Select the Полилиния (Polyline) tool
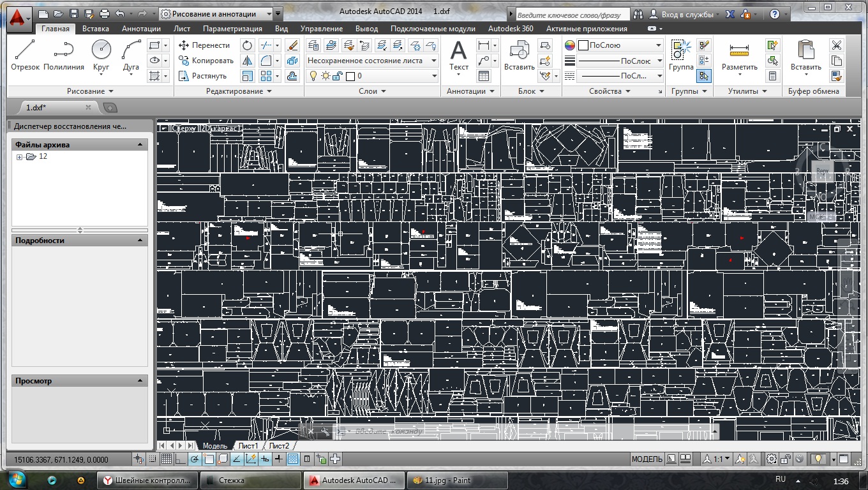The image size is (868, 490). coord(64,54)
